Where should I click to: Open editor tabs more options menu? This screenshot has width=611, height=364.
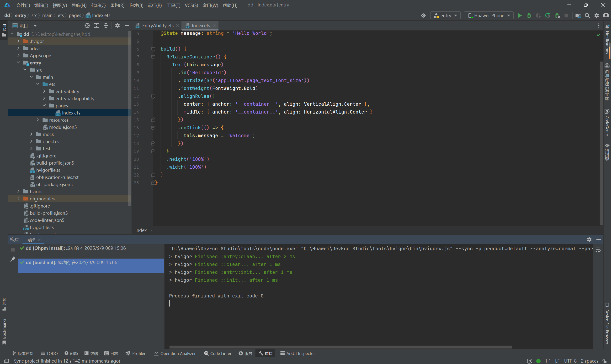599,26
